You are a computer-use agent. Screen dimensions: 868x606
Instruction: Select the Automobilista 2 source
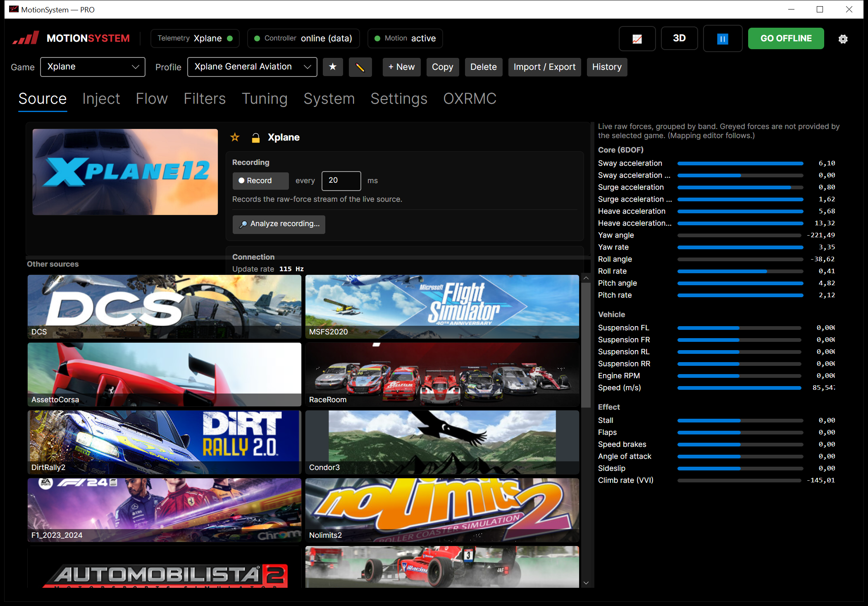(165, 567)
